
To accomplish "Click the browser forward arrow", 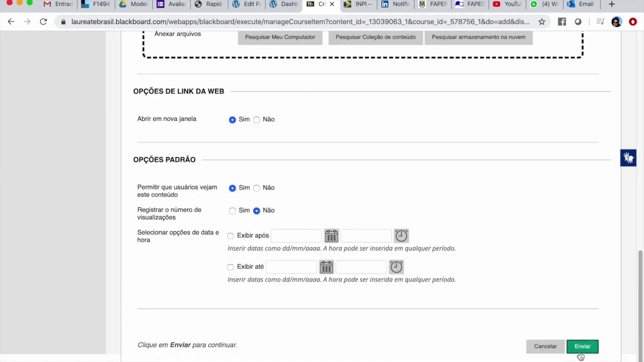I will tap(27, 22).
